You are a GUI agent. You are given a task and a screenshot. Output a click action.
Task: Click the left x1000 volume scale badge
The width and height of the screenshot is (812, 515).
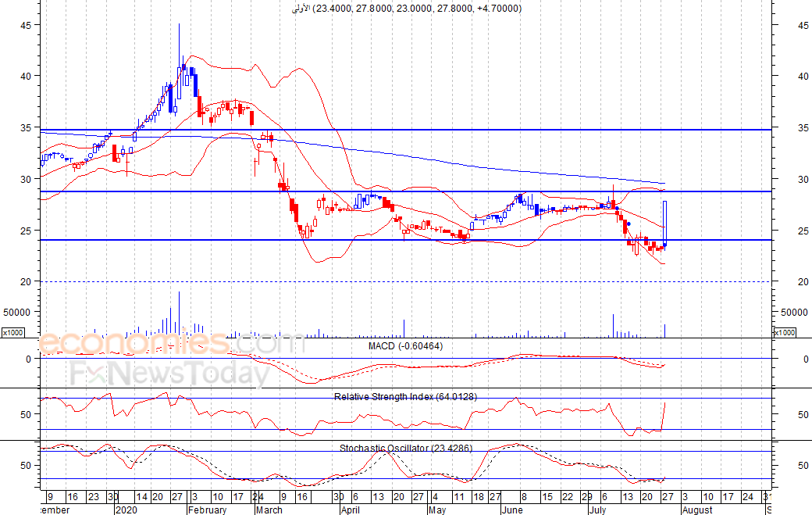[x=12, y=333]
